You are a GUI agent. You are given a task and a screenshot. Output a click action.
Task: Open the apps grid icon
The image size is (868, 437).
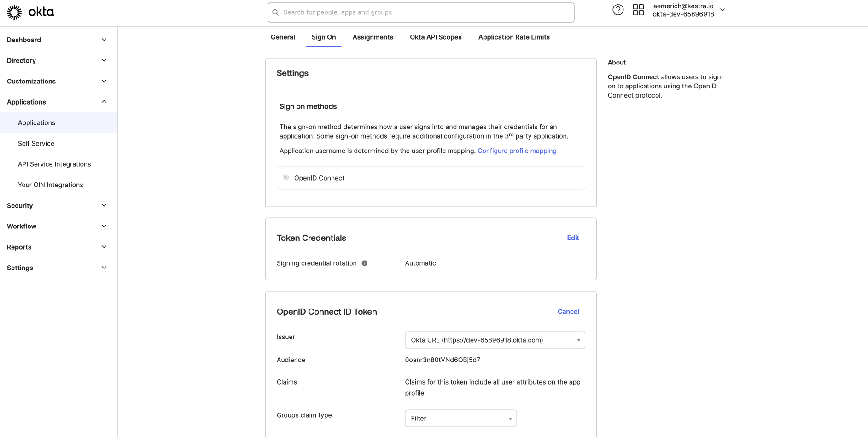coord(638,10)
